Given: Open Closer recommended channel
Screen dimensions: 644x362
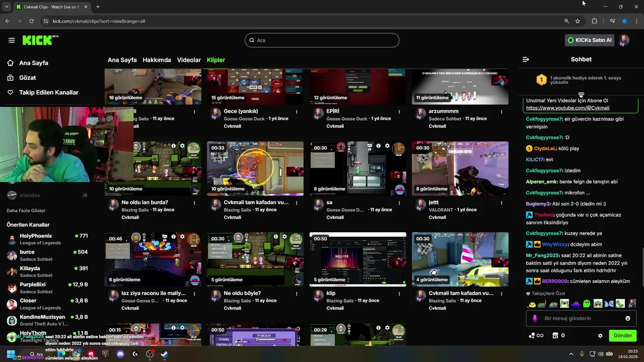Looking at the screenshot, I should pyautogui.click(x=48, y=304).
